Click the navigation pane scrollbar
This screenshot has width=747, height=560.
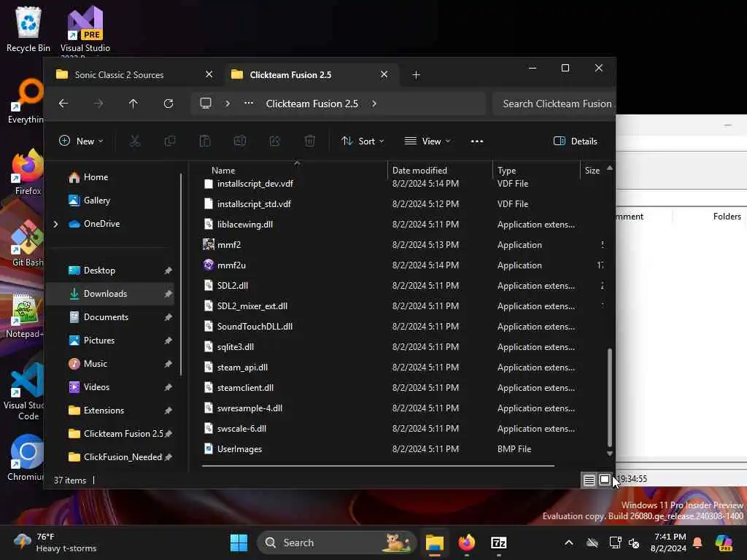pyautogui.click(x=181, y=275)
